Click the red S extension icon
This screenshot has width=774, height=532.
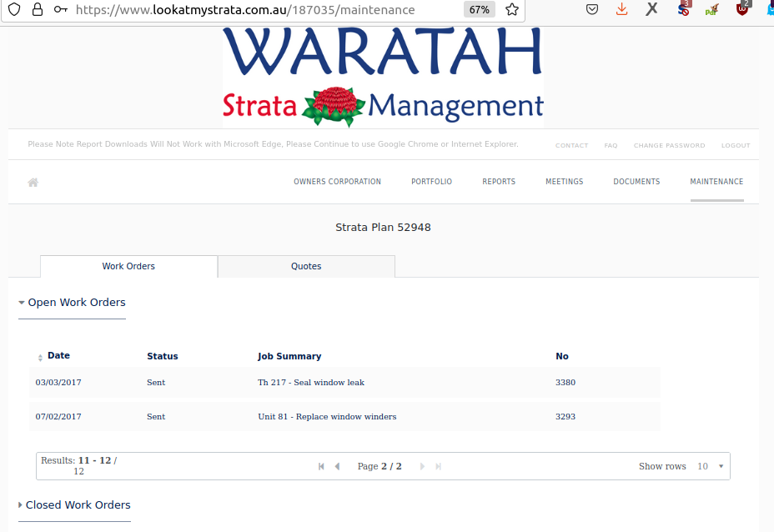coord(684,8)
